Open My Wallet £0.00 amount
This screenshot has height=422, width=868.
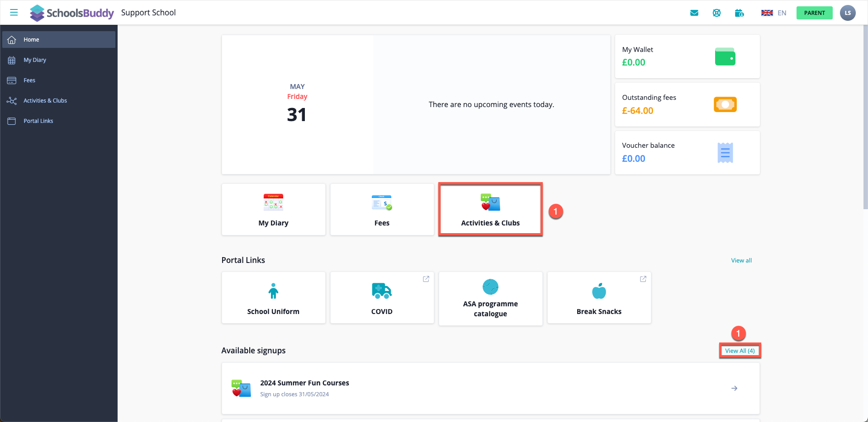coord(634,62)
